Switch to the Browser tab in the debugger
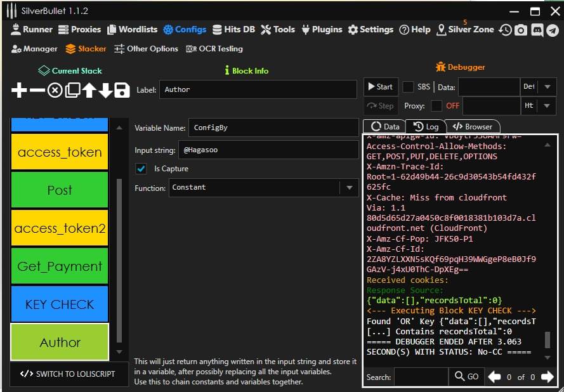564x392 pixels. [473, 126]
